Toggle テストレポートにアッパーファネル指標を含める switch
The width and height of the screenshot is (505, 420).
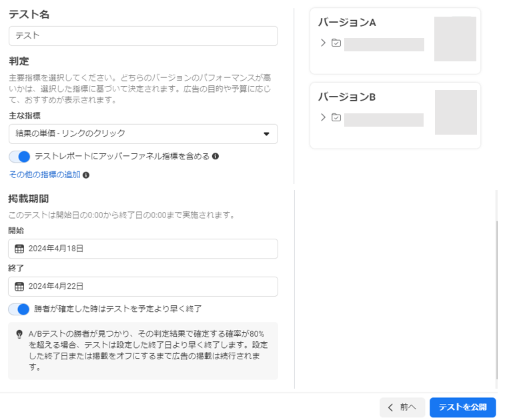19,157
